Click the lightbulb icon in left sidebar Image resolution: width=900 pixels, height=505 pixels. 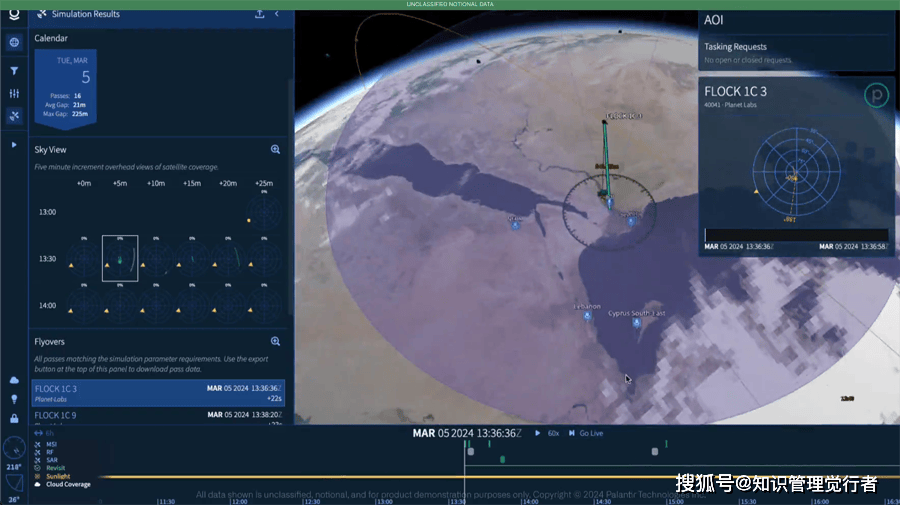[14, 398]
